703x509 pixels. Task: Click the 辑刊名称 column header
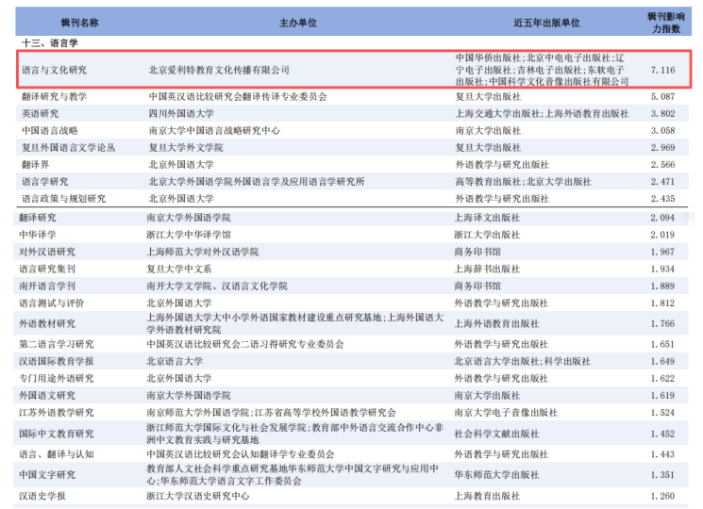[x=79, y=23]
